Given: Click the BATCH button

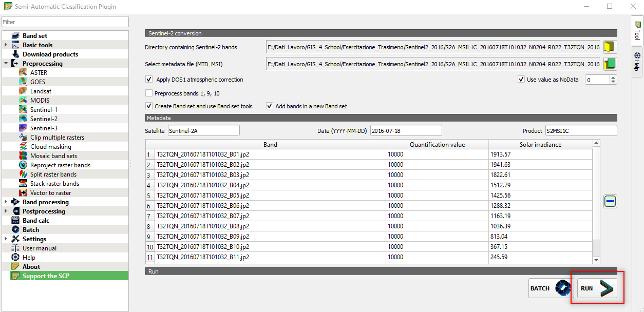Looking at the screenshot, I should [x=551, y=288].
